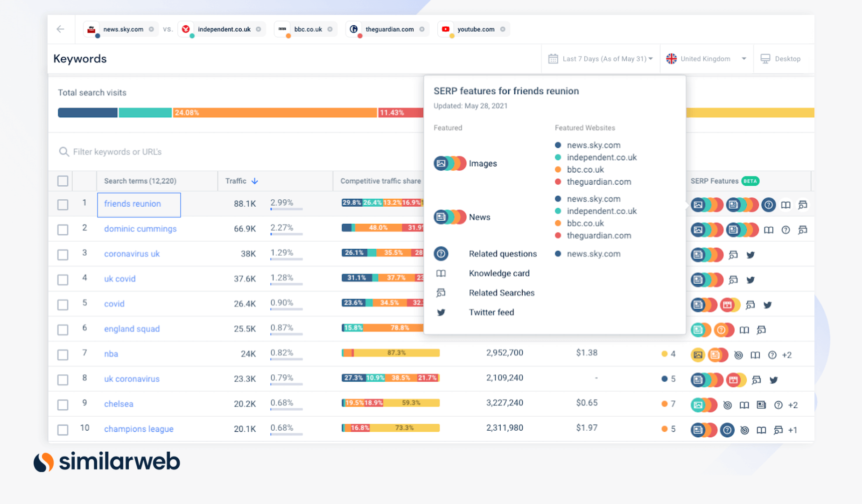Sort by the Traffic column arrow

[255, 181]
